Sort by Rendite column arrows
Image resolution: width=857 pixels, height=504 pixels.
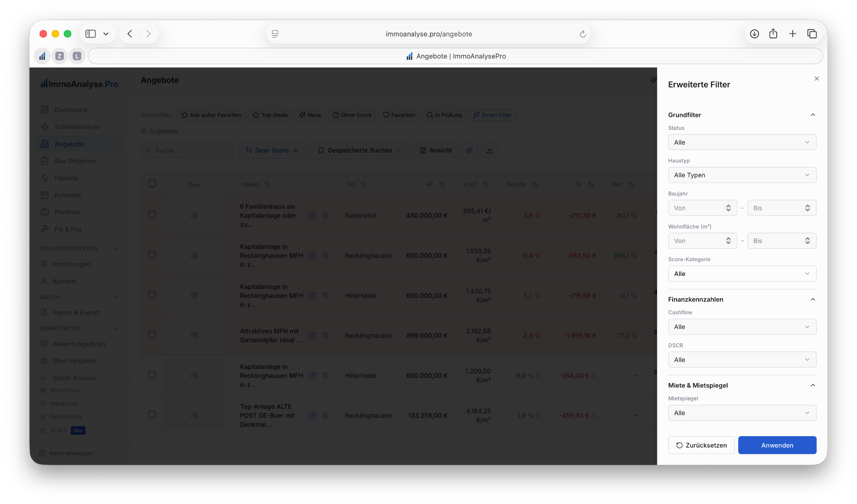pos(536,184)
